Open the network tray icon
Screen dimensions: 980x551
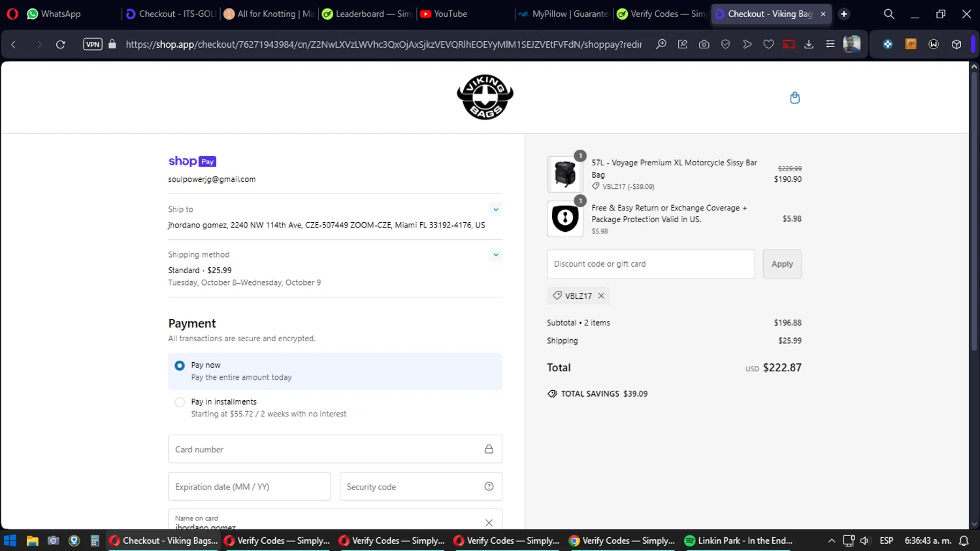pos(849,541)
